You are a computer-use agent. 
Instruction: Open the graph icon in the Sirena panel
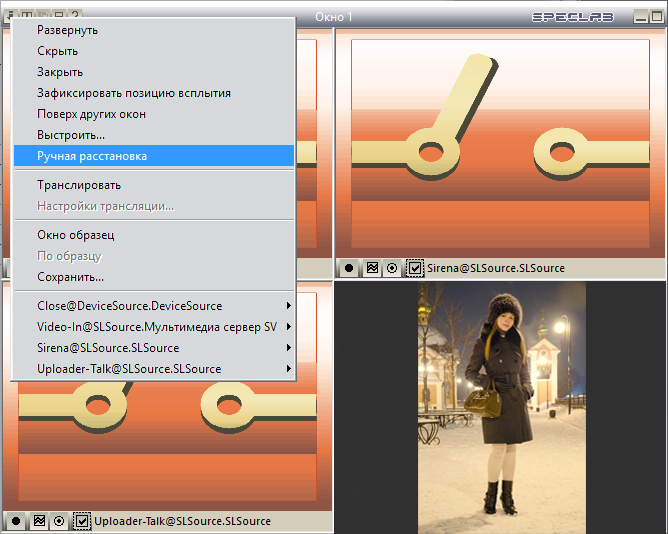point(372,268)
